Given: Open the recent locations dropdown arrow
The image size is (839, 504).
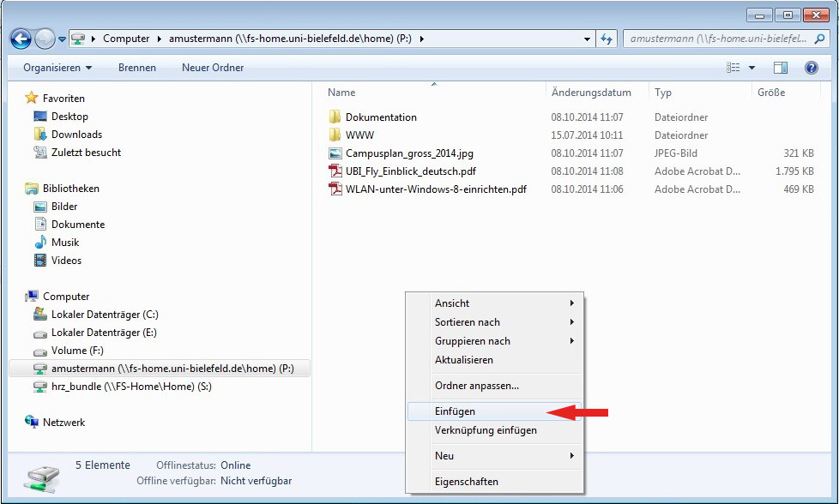Looking at the screenshot, I should [x=62, y=39].
